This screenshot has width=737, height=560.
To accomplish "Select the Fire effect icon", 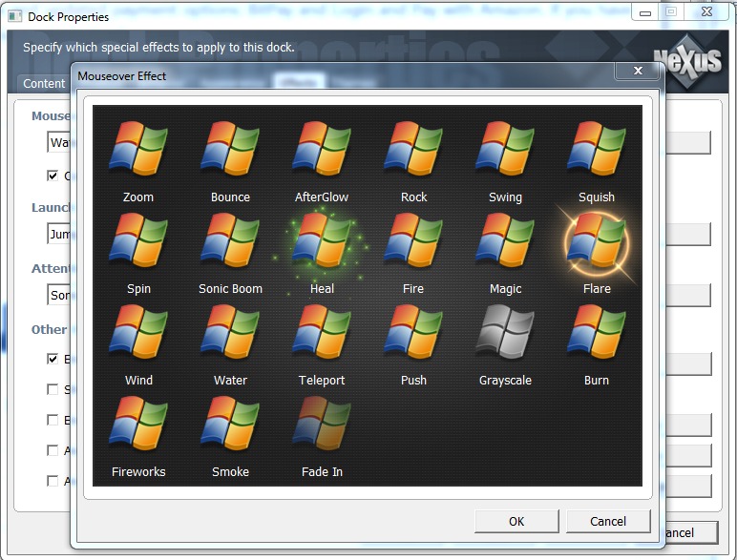I will pos(413,240).
